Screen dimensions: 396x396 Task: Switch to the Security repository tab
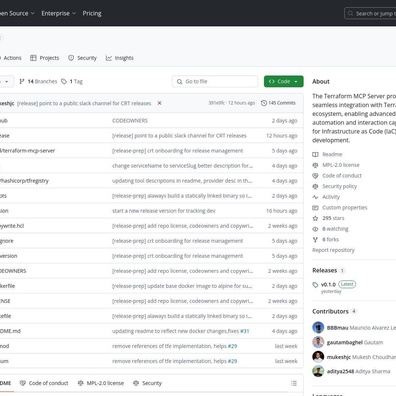(82, 58)
